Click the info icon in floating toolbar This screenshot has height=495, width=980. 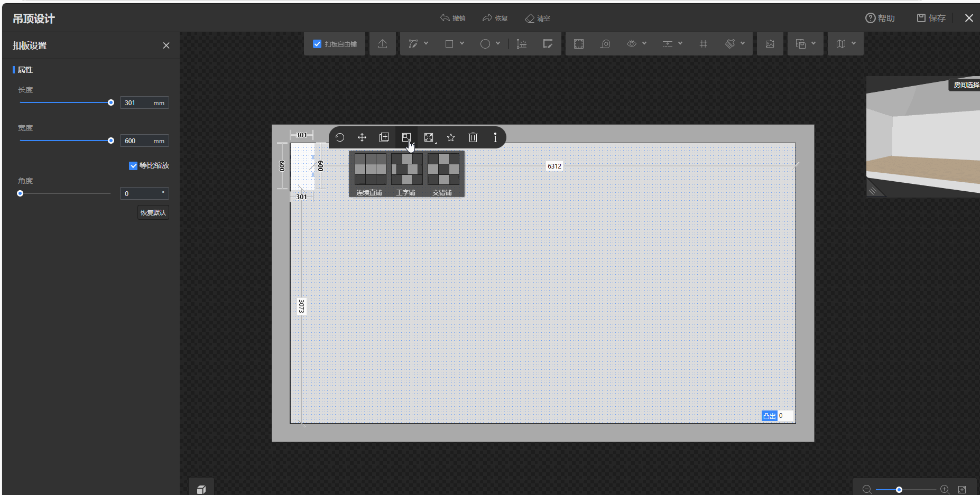[495, 137]
